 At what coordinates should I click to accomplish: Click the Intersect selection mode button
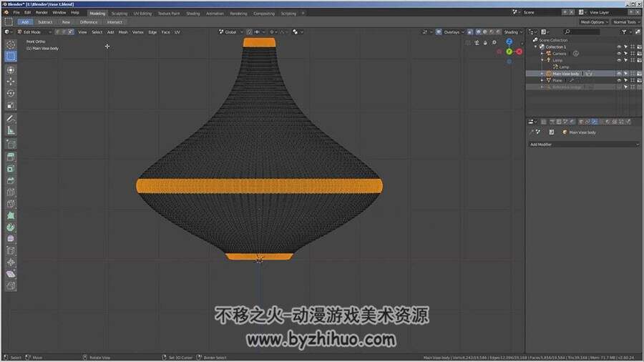point(114,22)
